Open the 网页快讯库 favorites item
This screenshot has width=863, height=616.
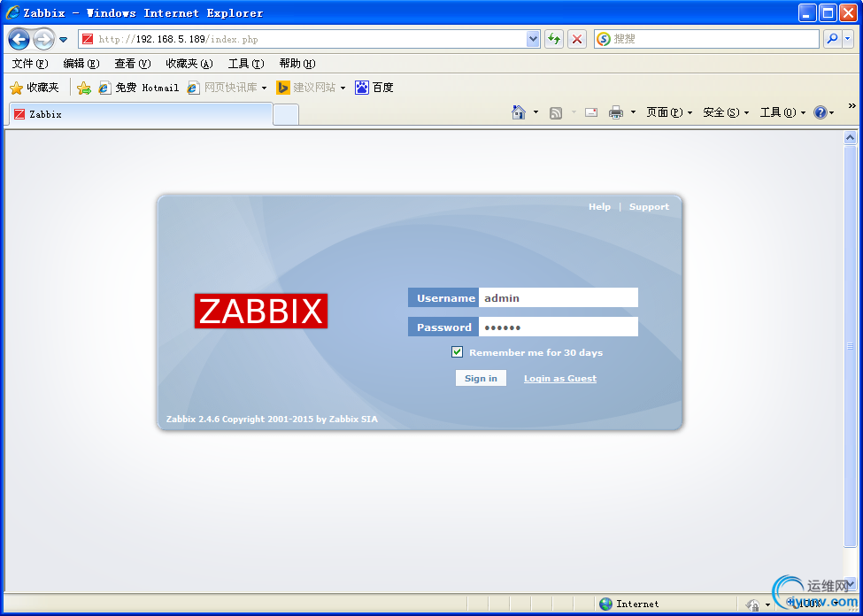tap(227, 88)
